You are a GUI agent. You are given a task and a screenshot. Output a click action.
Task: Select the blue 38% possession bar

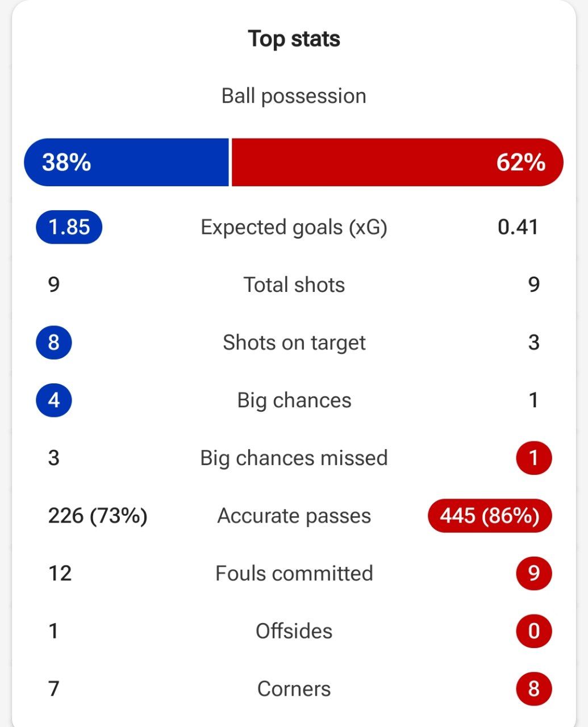coord(126,162)
